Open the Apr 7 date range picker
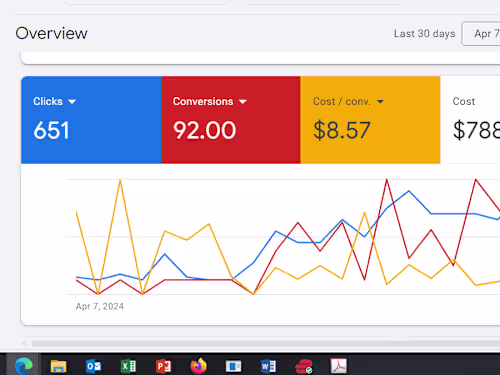Viewport: 500px width, 375px height. click(481, 34)
